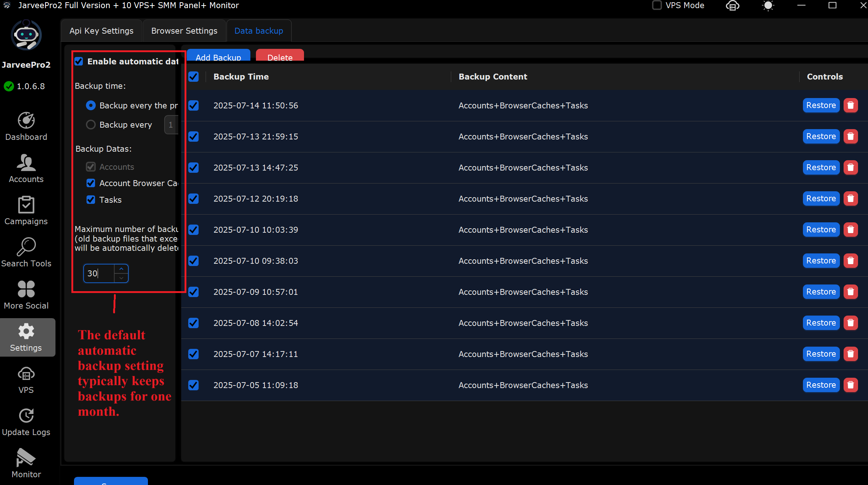This screenshot has height=485, width=868.
Task: Increase maximum backups with up arrow
Action: tap(121, 269)
